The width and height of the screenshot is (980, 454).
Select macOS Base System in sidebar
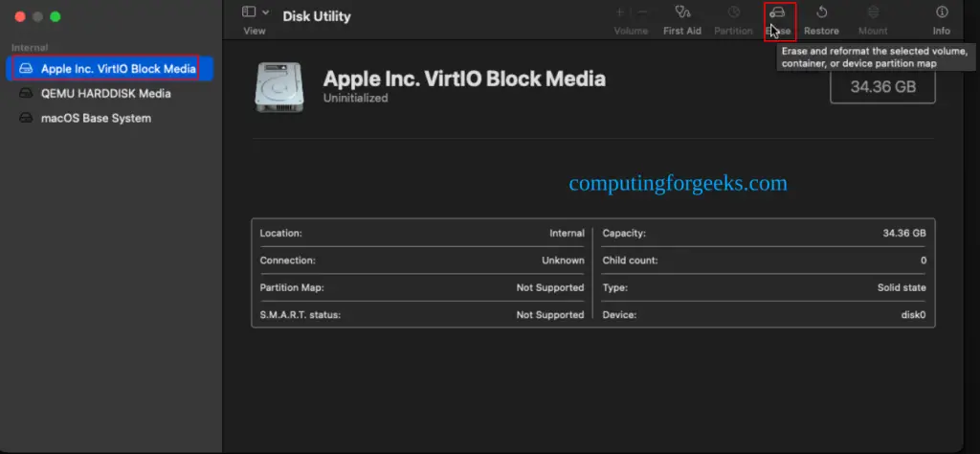(110, 118)
